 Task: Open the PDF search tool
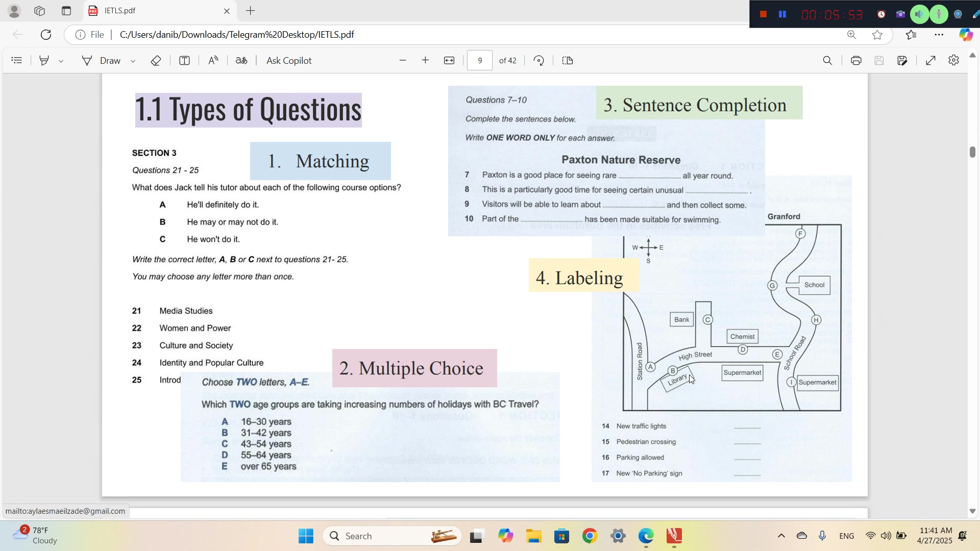click(827, 61)
